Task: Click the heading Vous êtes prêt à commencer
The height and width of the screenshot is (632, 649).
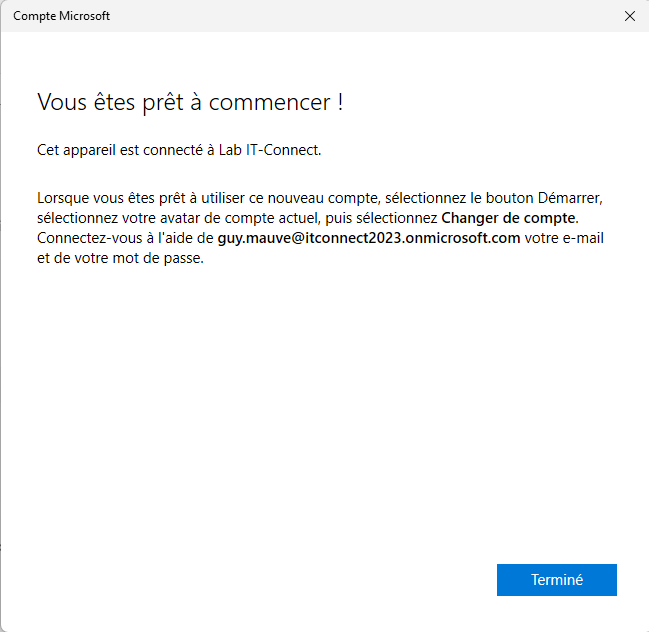Action: pyautogui.click(x=190, y=102)
